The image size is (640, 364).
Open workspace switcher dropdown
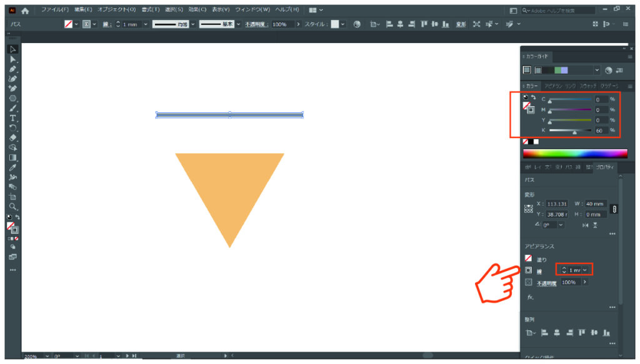click(x=316, y=10)
